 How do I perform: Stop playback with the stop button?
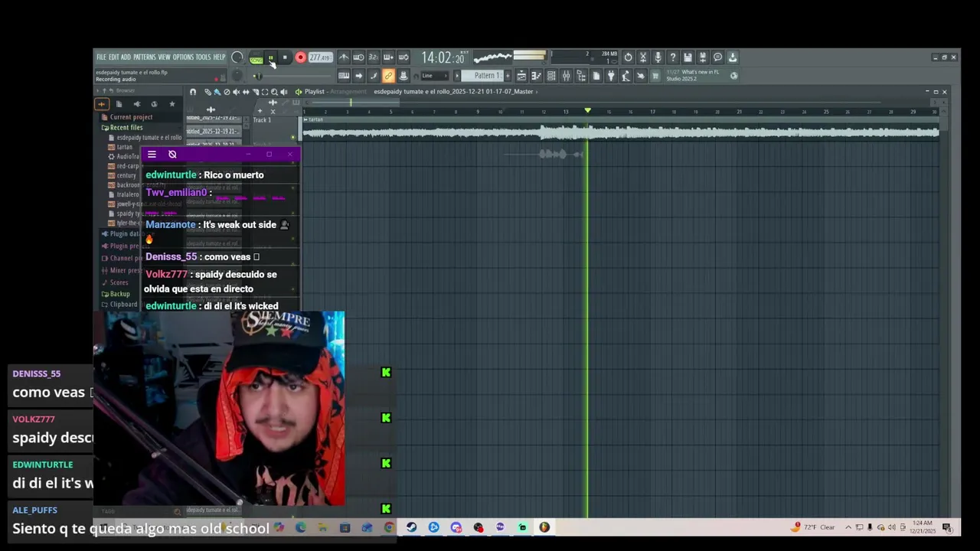click(x=285, y=57)
